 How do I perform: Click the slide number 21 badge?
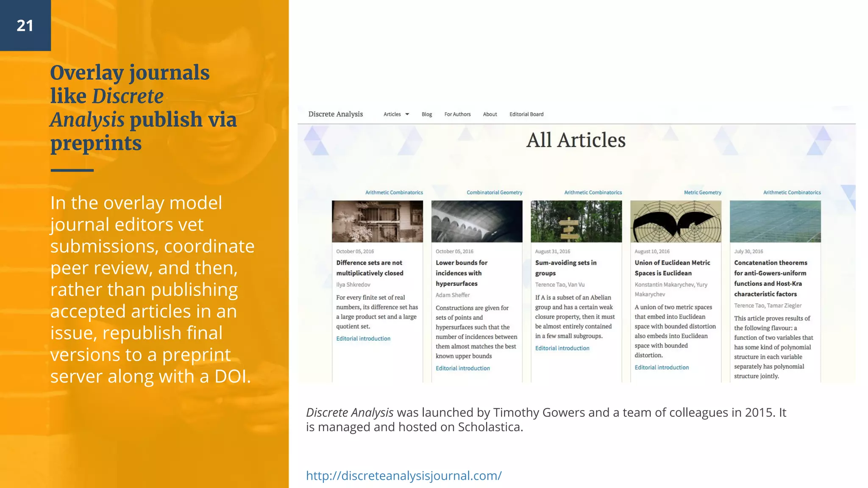tap(25, 25)
